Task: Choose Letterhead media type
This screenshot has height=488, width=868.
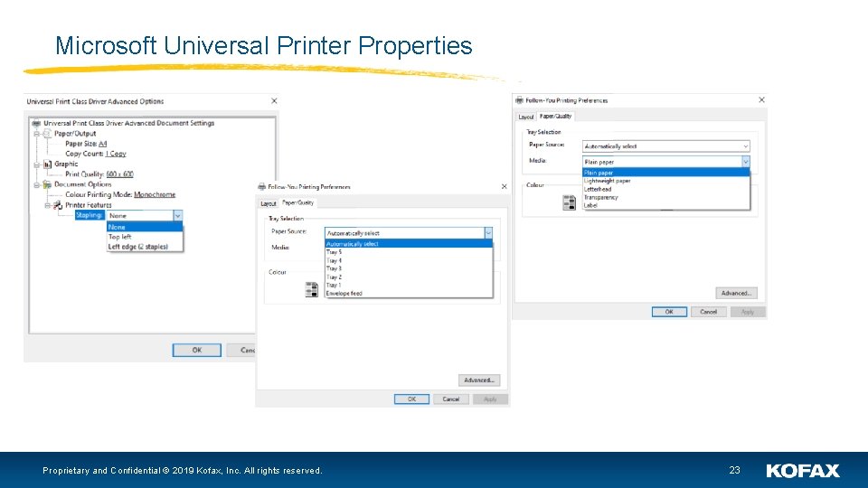Action: click(666, 189)
